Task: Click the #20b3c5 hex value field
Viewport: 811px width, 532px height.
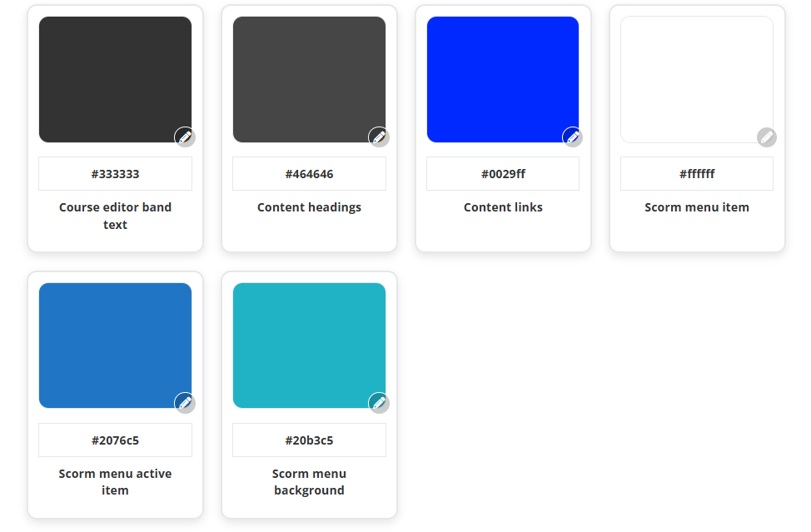Action: pos(309,440)
